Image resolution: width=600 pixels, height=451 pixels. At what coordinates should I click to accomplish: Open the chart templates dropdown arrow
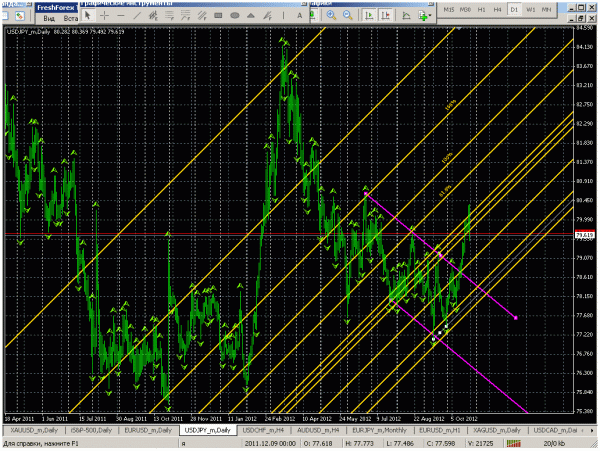coord(430,16)
